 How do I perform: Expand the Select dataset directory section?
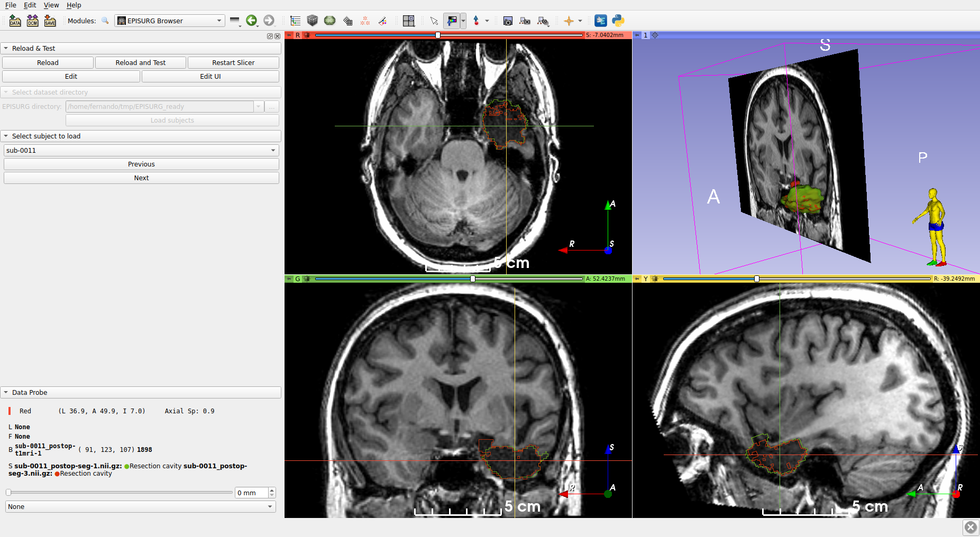(x=141, y=92)
